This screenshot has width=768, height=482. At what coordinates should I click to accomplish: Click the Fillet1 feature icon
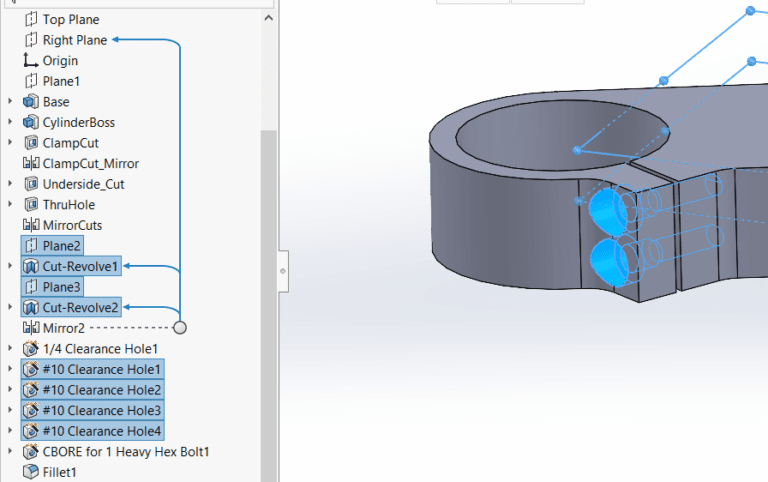click(30, 472)
